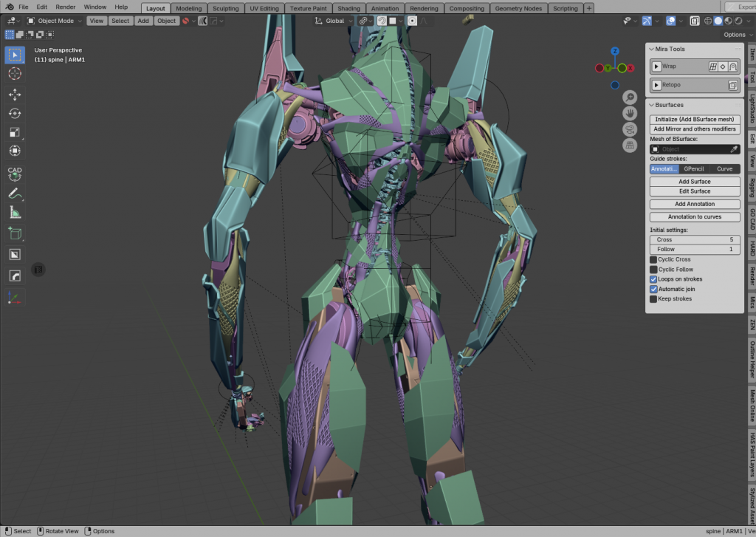Enable the Keep strokes checkbox

tap(653, 299)
